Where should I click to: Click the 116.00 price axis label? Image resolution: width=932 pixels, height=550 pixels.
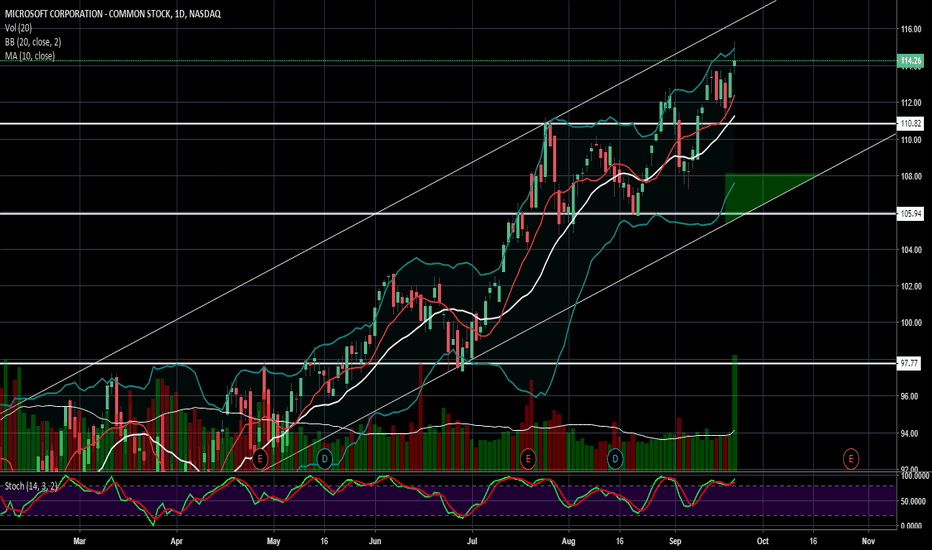pos(911,29)
